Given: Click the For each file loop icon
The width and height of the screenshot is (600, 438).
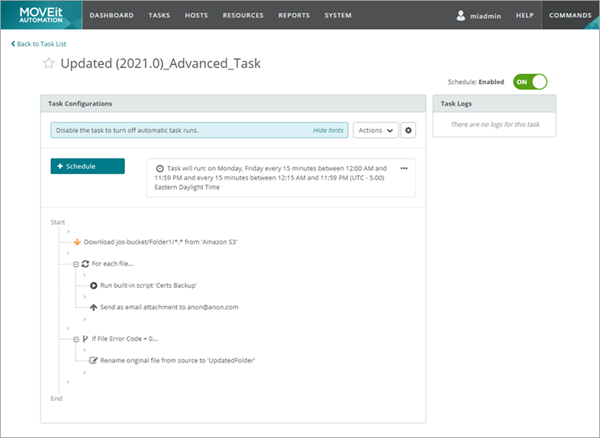Looking at the screenshot, I should point(85,264).
